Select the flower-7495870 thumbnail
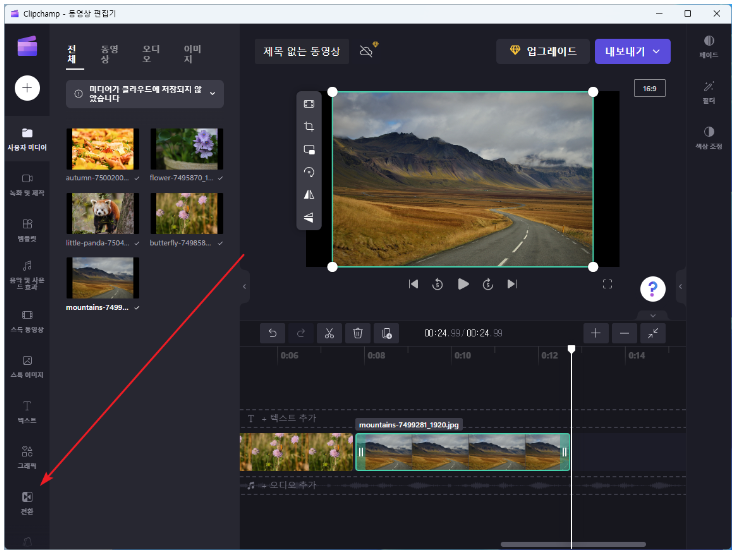This screenshot has height=552, width=736. (186, 149)
